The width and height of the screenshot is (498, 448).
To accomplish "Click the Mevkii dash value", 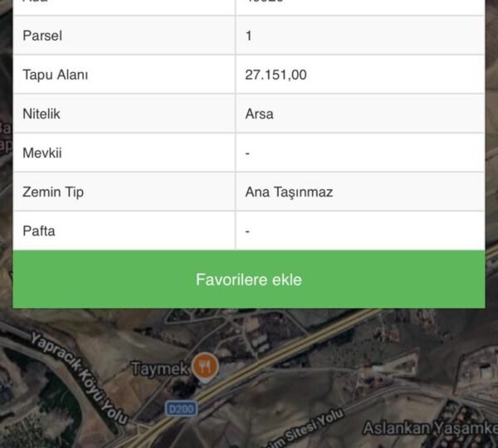I will click(x=247, y=153).
